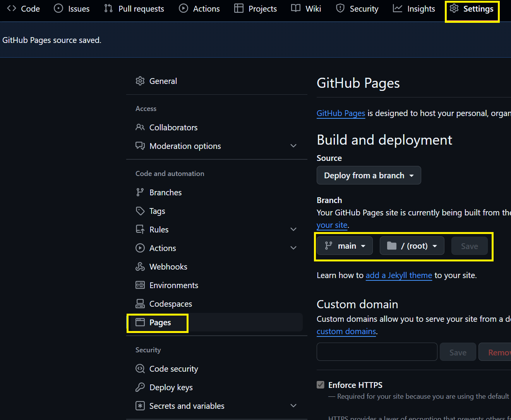
Task: Open the Deploy from a branch dropdown
Action: point(369,175)
